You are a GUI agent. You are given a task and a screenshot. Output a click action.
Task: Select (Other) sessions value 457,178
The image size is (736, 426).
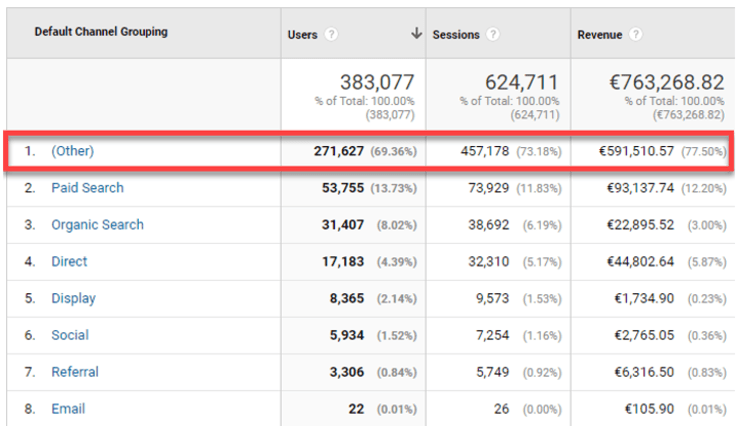pos(485,151)
